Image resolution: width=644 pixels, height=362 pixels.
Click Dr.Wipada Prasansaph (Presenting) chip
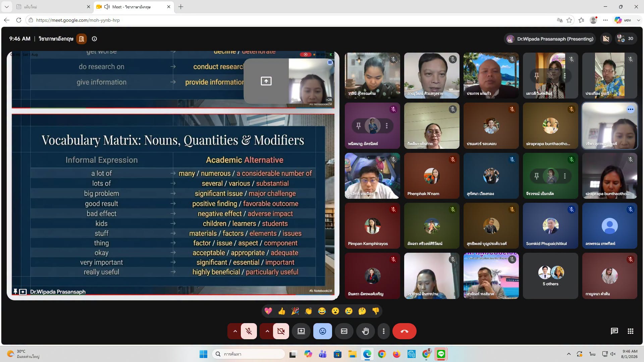[550, 39]
